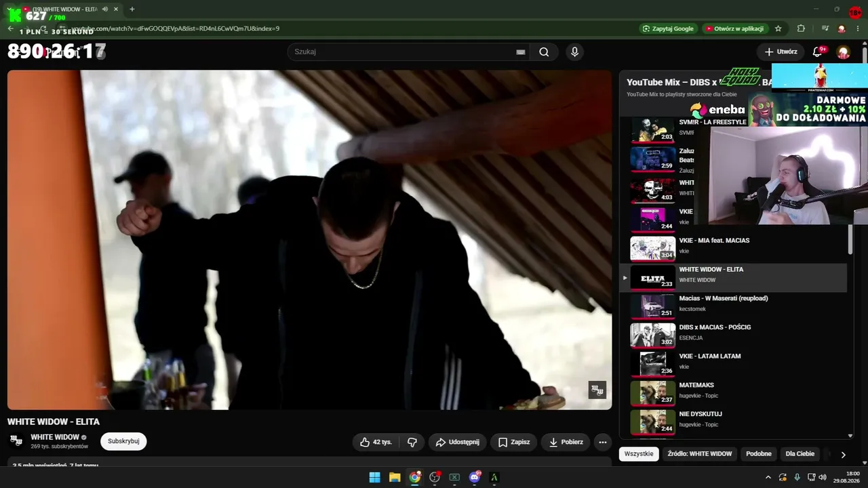868x488 pixels.
Task: Click the Otwórz w aplikacji button
Action: point(734,28)
